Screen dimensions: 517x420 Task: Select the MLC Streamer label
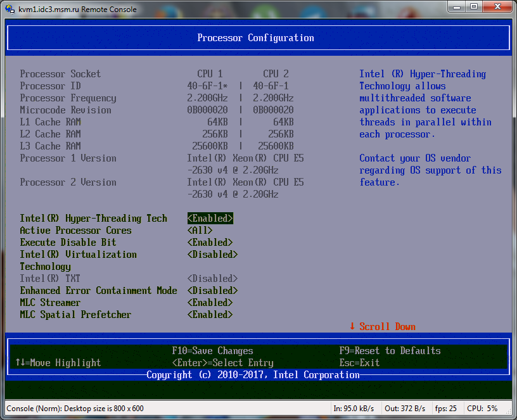point(50,303)
